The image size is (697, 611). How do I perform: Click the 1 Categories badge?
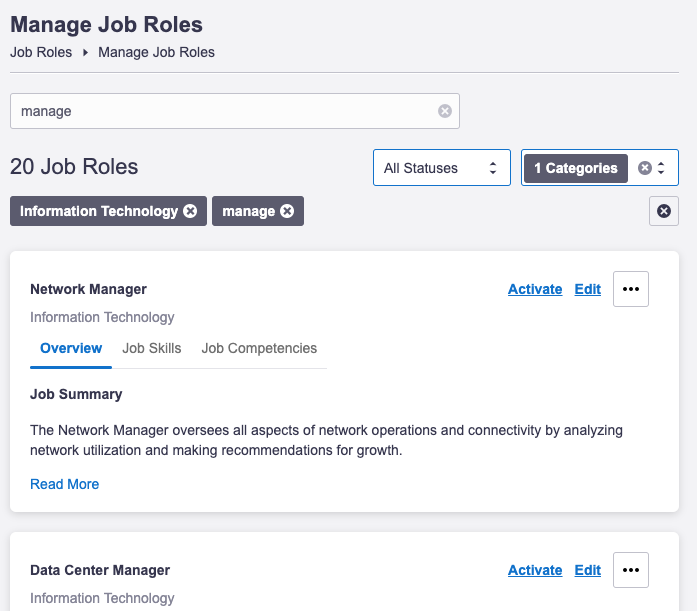tap(575, 168)
